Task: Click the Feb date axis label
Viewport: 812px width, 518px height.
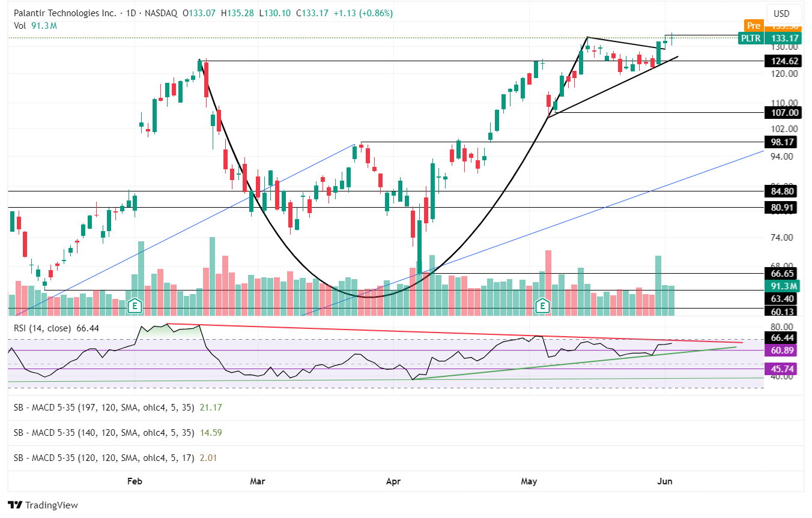Action: (135, 481)
